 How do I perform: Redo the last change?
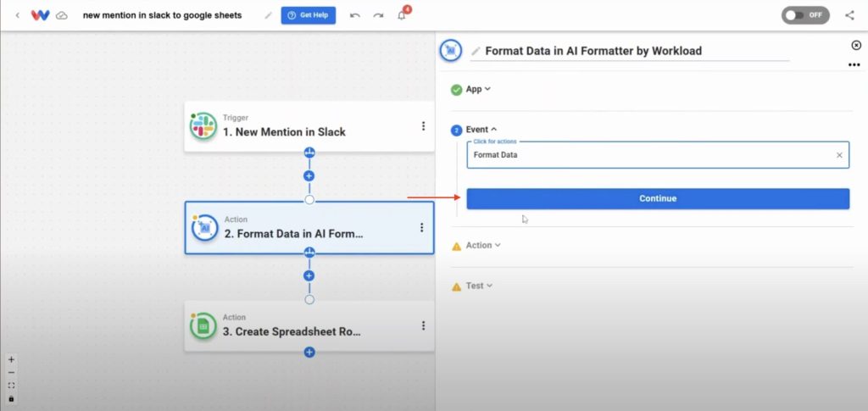378,15
